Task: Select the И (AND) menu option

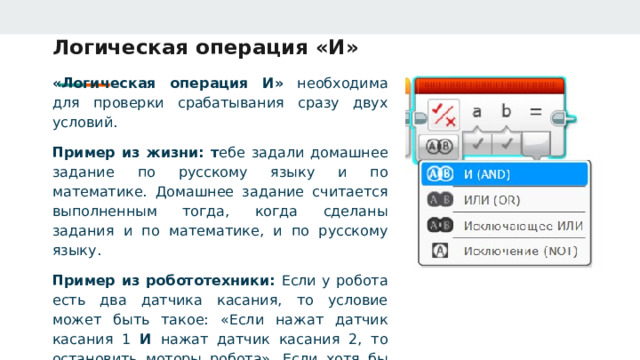Action: (504, 174)
